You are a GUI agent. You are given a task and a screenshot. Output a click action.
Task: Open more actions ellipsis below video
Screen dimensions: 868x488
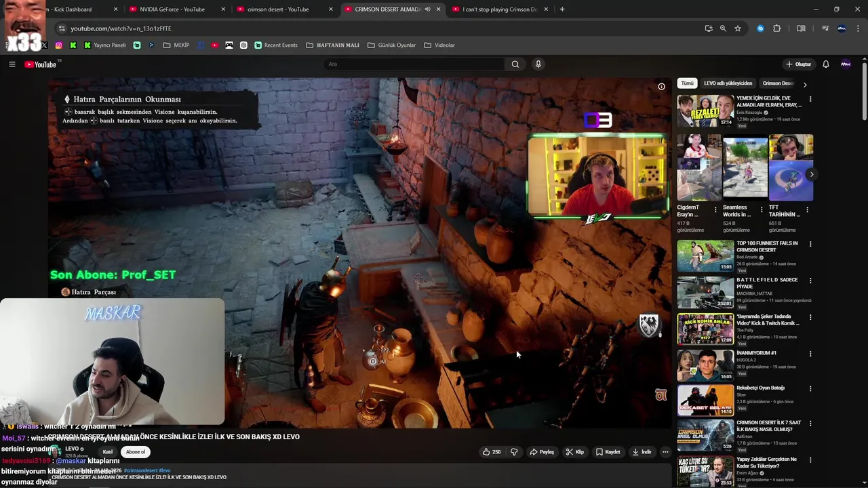coord(665,452)
